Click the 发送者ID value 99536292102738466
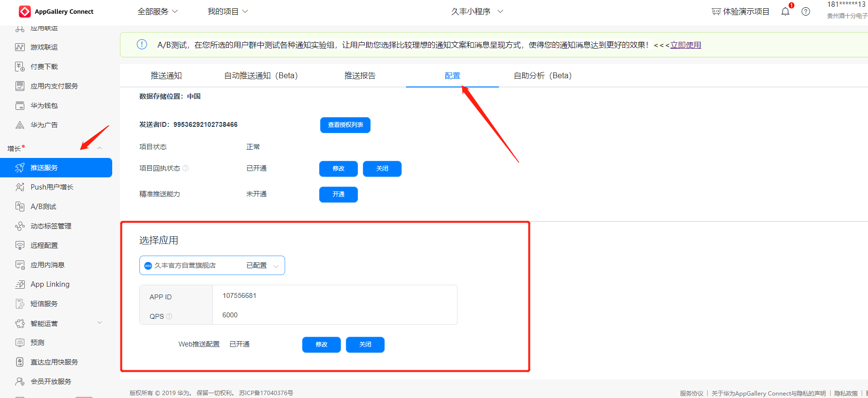This screenshot has width=868, height=398. coord(205,125)
